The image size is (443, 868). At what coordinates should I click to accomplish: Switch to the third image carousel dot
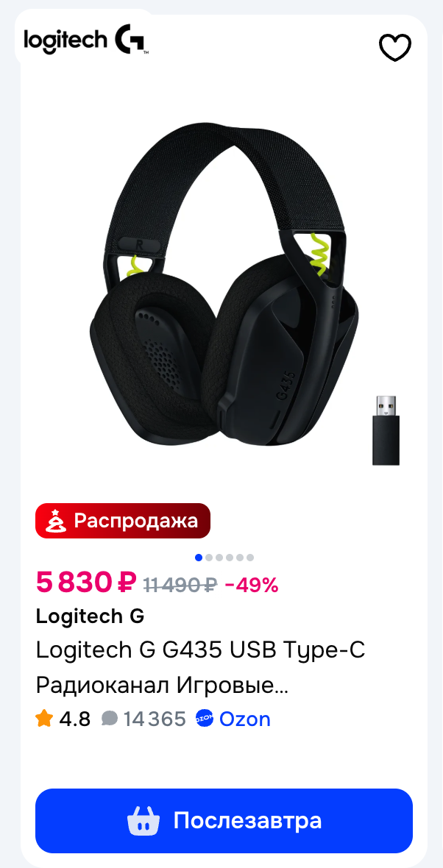tap(219, 558)
